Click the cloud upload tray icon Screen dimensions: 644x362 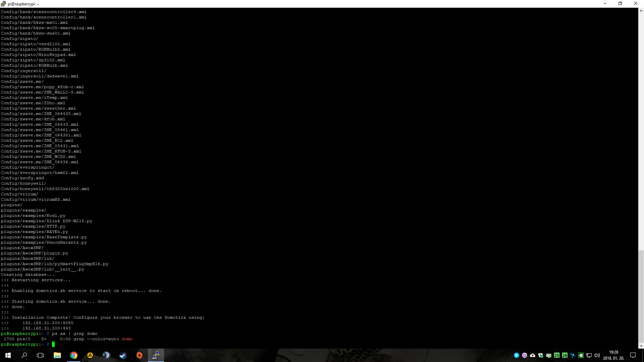(x=533, y=355)
